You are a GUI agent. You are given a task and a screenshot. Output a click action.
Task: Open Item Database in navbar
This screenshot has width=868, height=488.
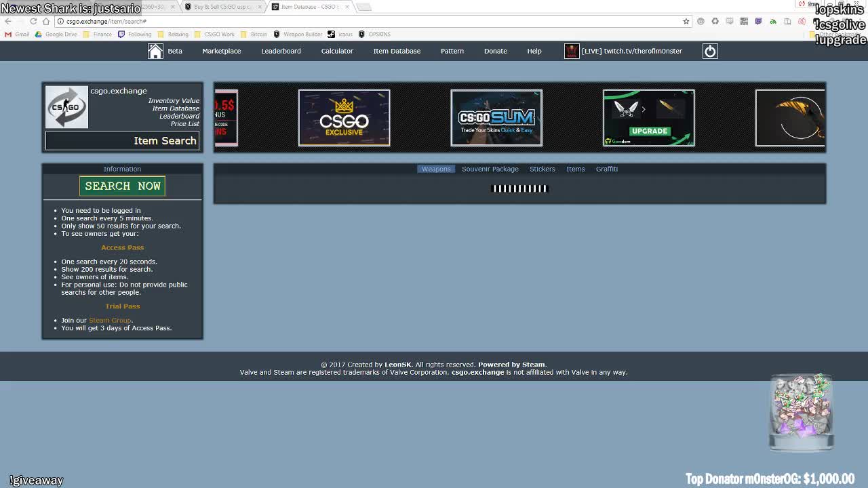coord(397,51)
